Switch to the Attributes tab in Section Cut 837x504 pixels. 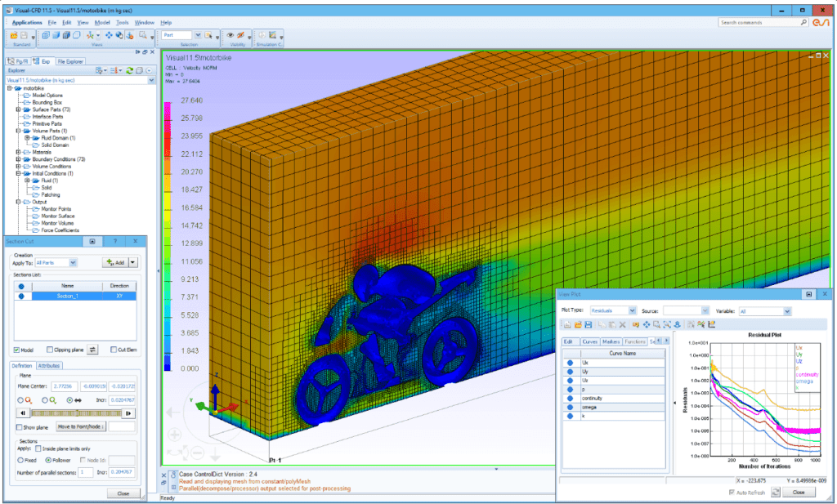(x=50, y=365)
